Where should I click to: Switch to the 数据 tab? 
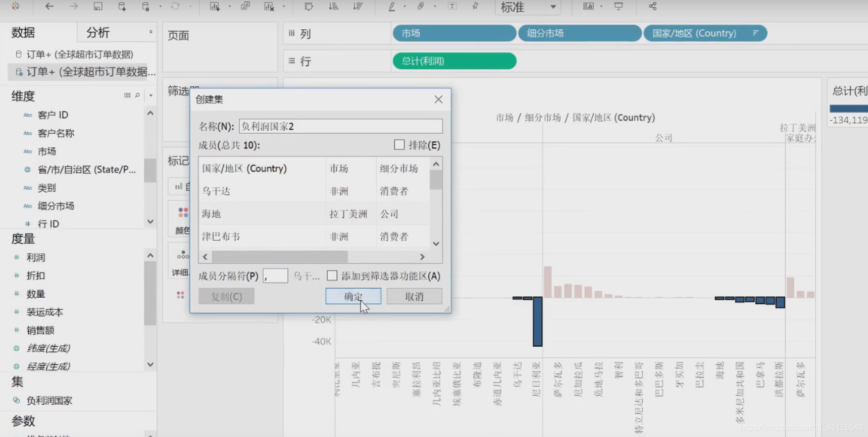(23, 33)
